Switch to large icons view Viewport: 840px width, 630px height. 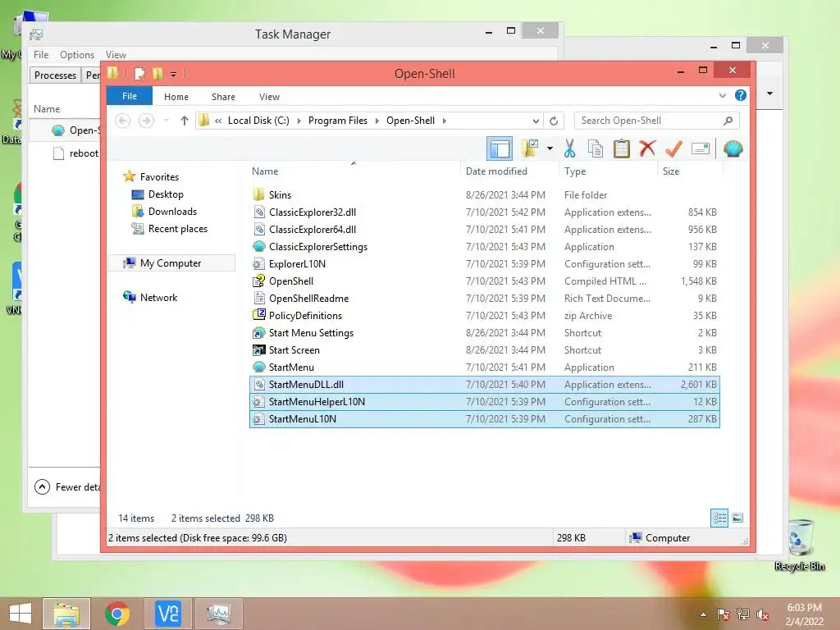tap(737, 518)
